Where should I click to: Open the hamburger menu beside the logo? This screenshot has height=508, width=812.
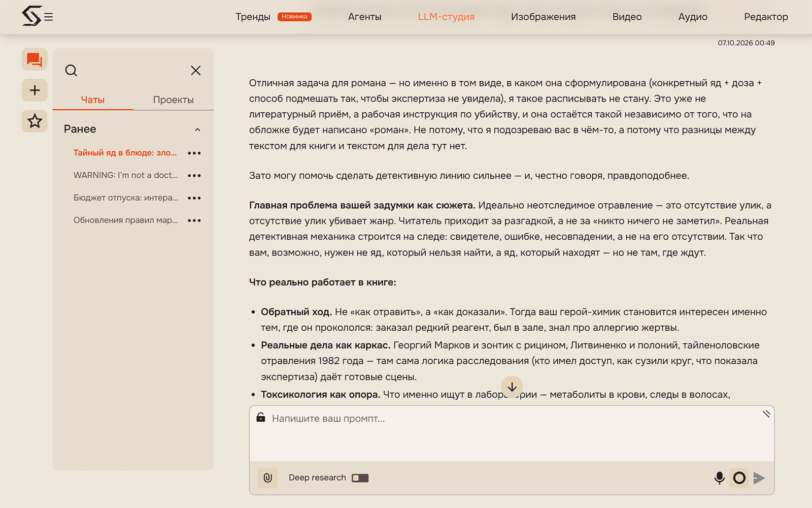[x=49, y=17]
